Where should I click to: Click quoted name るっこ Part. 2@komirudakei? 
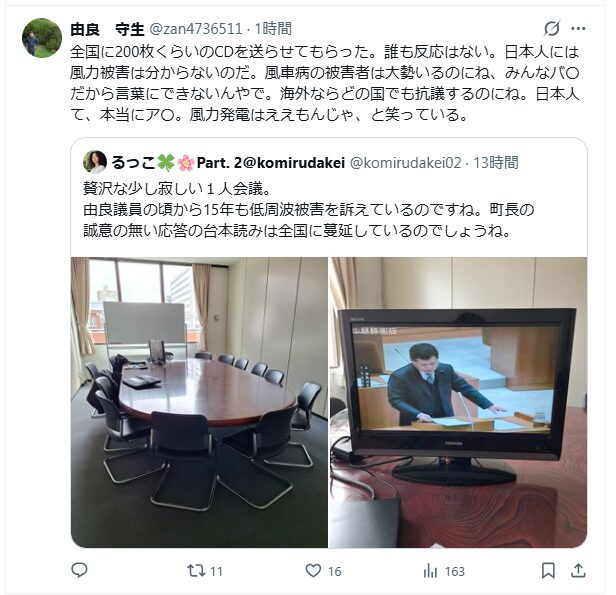coord(228,163)
